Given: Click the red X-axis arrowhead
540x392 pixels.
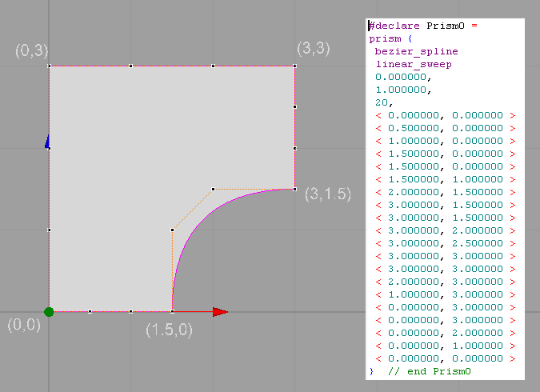Looking at the screenshot, I should (220, 311).
